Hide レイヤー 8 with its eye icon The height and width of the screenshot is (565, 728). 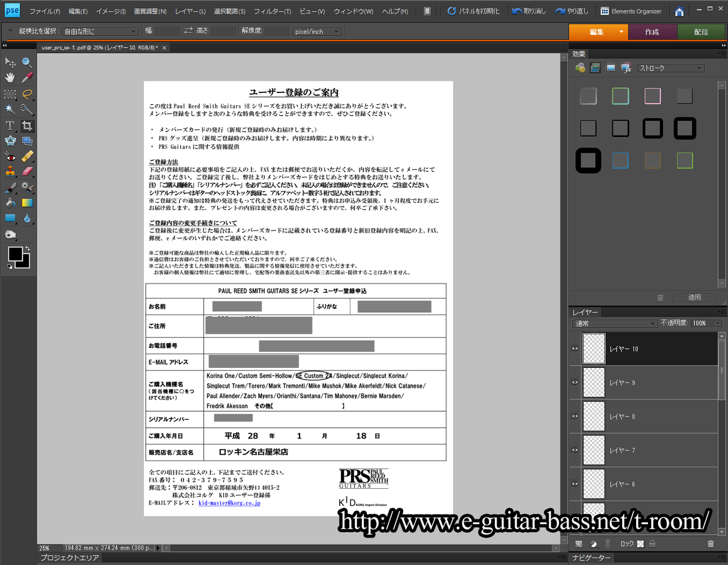click(575, 416)
